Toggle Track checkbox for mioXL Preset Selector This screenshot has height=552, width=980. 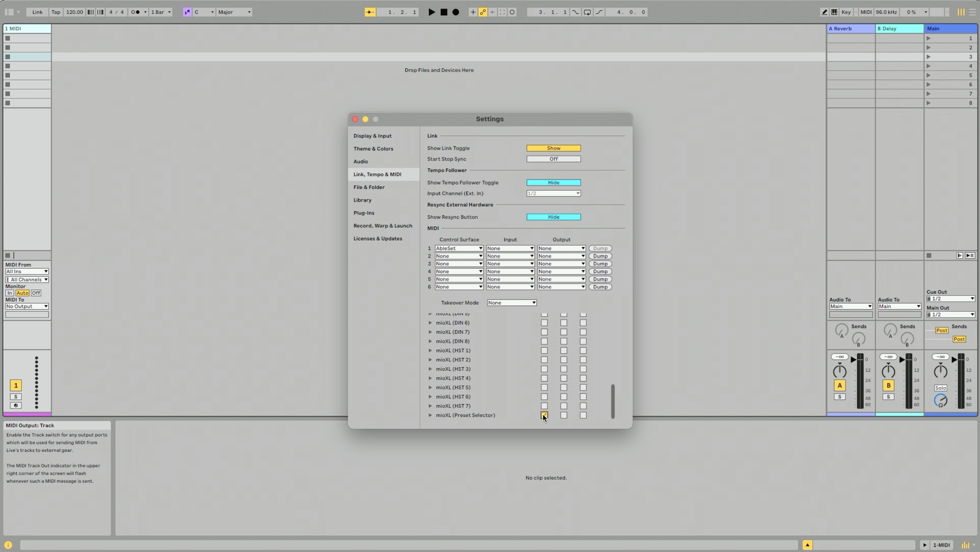click(544, 415)
